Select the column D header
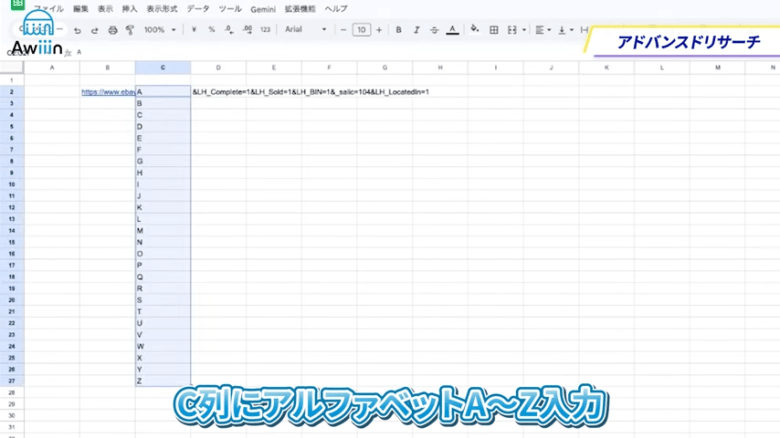Image resolution: width=780 pixels, height=438 pixels. click(218, 67)
